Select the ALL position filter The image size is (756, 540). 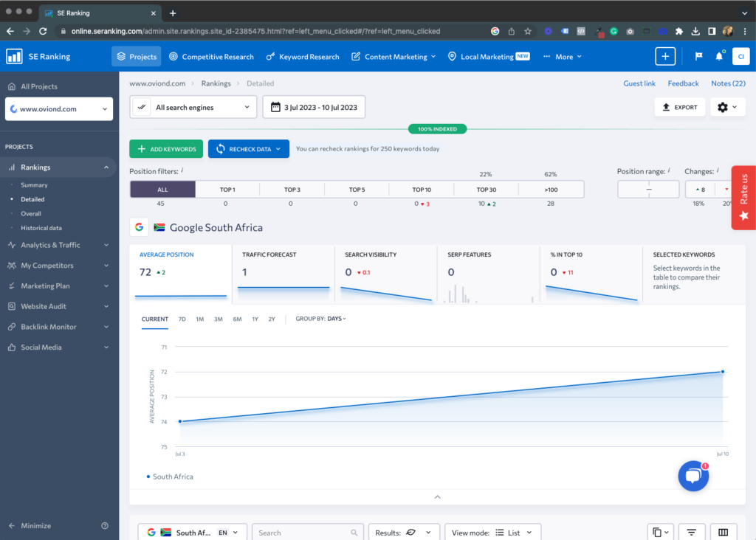pos(162,190)
